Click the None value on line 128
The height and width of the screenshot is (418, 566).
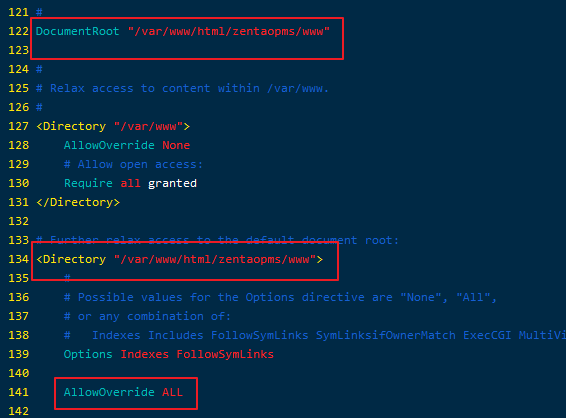tap(176, 145)
